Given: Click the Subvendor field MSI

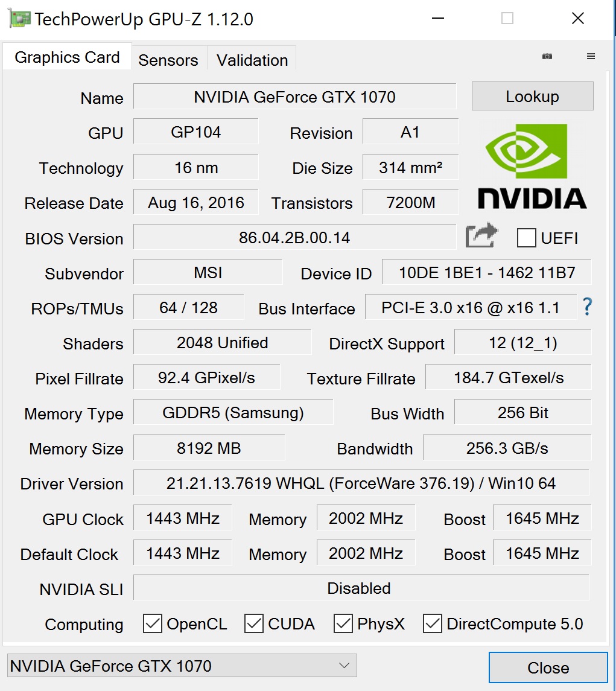Looking at the screenshot, I should click(x=208, y=272).
